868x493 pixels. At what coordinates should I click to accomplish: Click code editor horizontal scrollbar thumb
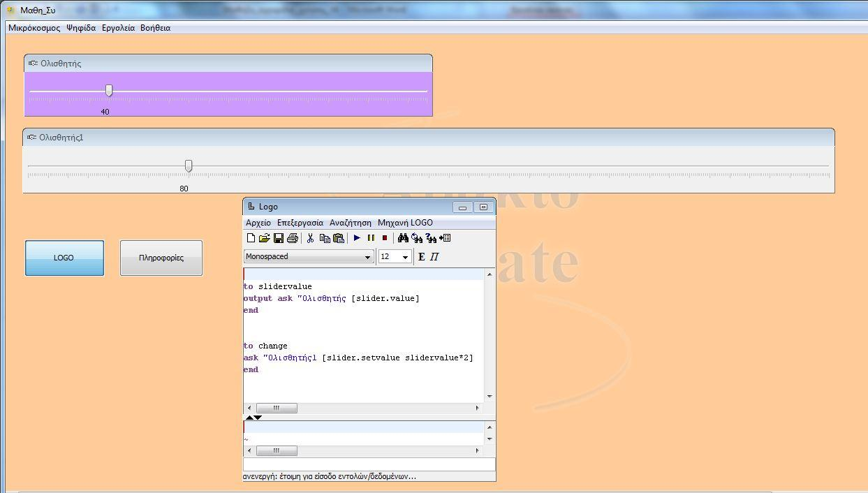pos(277,408)
